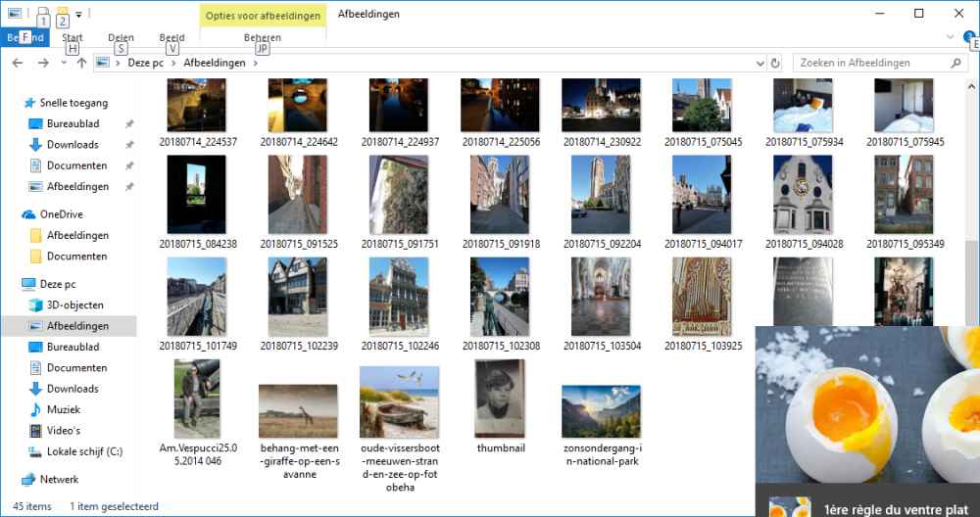Click the forward navigation arrow
The height and width of the screenshot is (517, 980).
click(43, 63)
